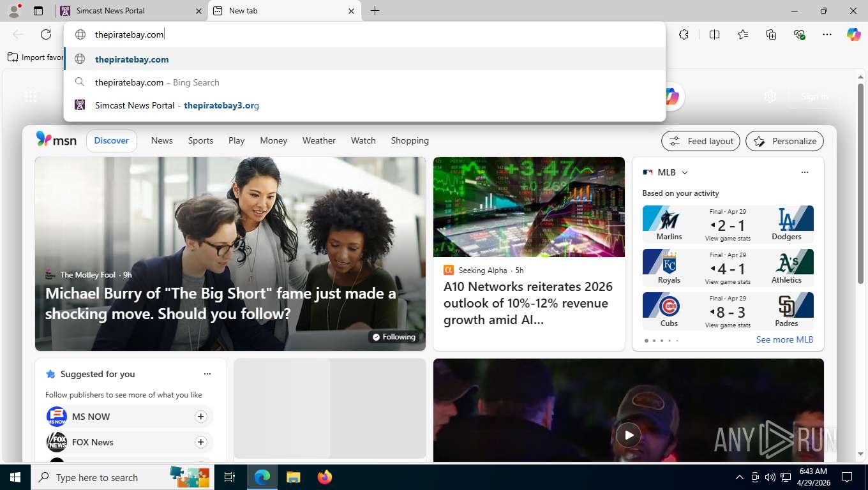Screen dimensions: 868x490
Task: Click the vertical page scrollbar
Action: [860, 184]
